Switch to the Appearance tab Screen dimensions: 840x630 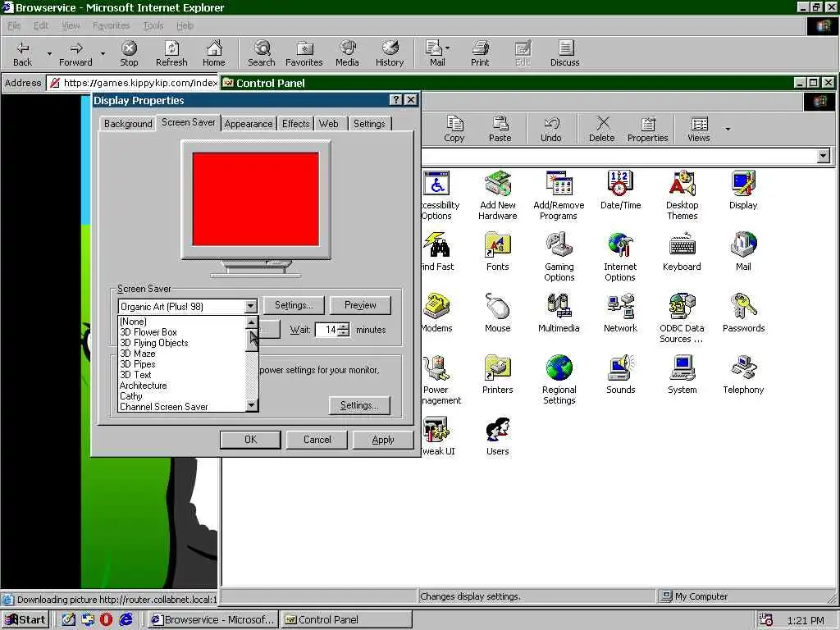coord(248,124)
